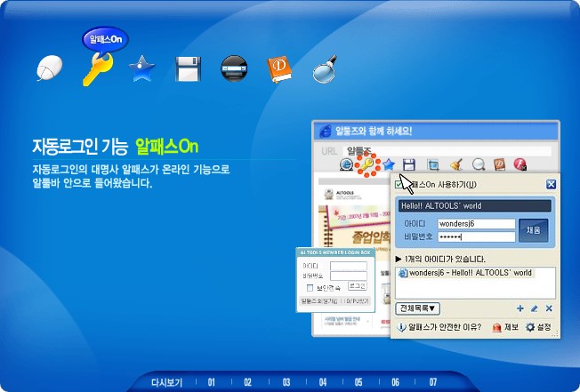Delete the selected ID with X icon

(x=549, y=308)
